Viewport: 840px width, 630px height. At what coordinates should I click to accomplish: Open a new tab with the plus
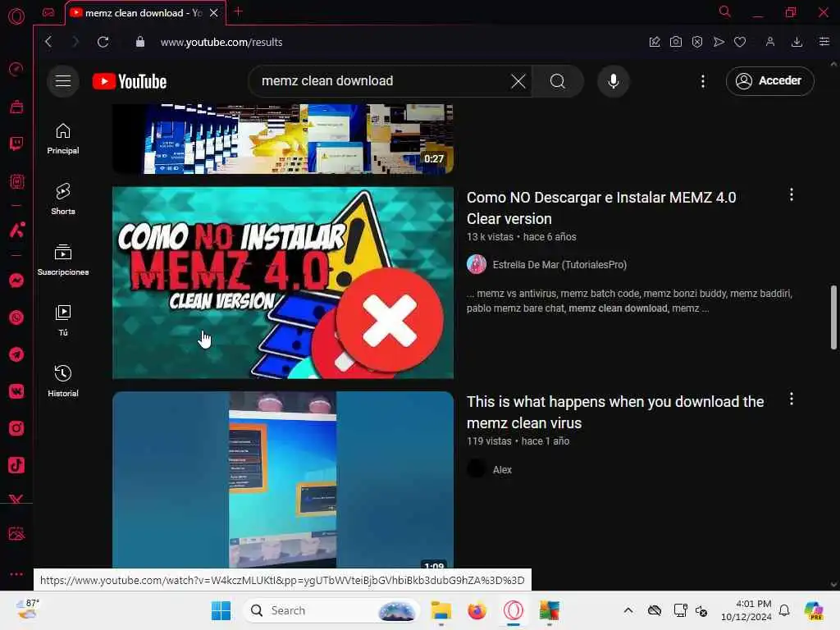pos(239,11)
